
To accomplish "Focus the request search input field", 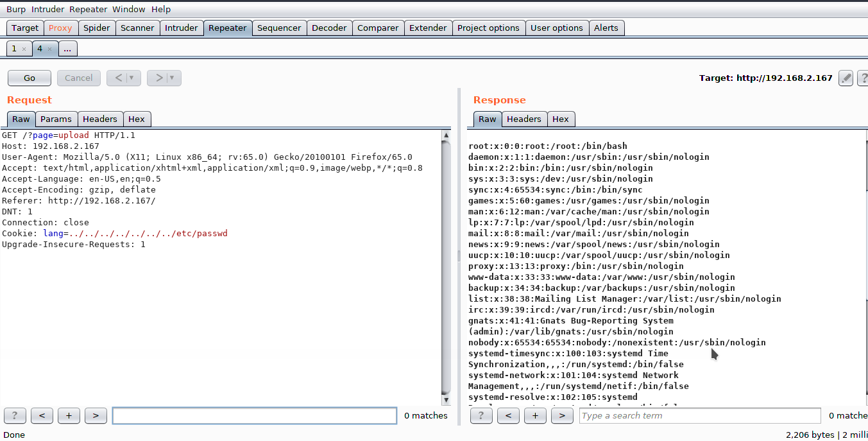I will click(255, 415).
